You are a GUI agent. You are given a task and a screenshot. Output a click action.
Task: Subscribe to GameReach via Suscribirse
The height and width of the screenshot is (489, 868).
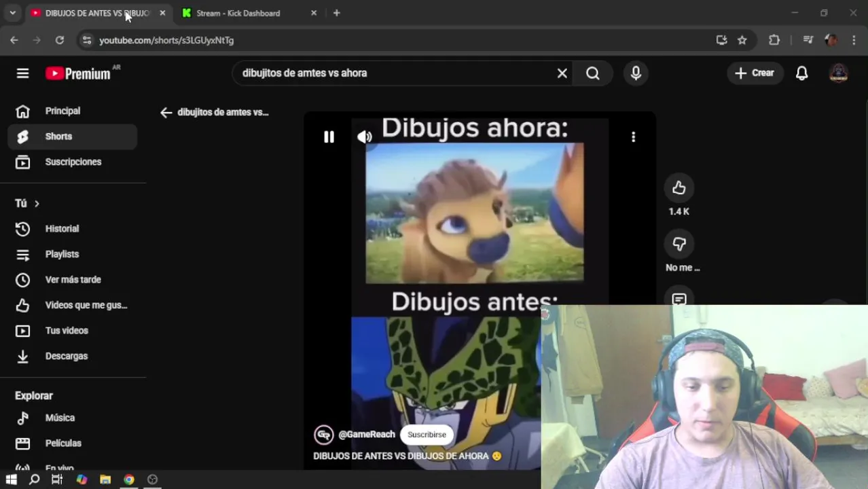click(x=427, y=435)
